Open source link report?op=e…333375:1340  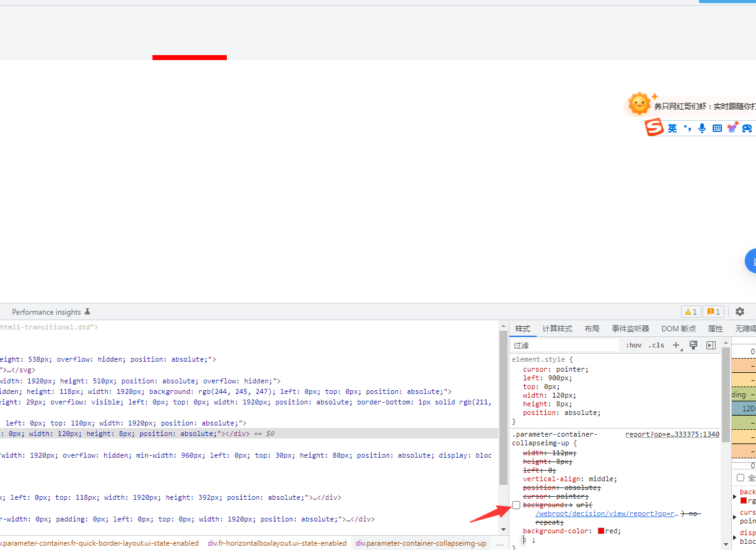tap(672, 435)
